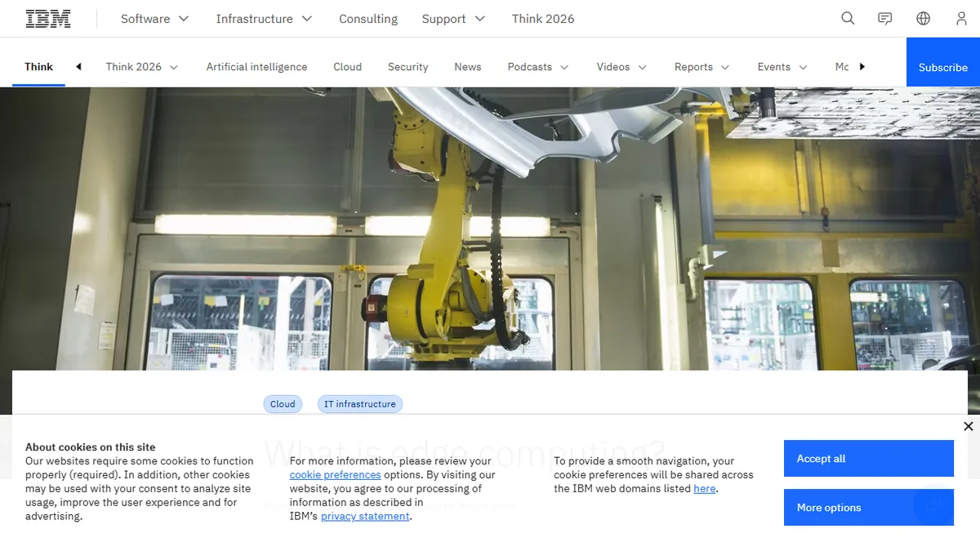Open the Reports dropdown chevron
The width and height of the screenshot is (980, 551).
(x=702, y=66)
